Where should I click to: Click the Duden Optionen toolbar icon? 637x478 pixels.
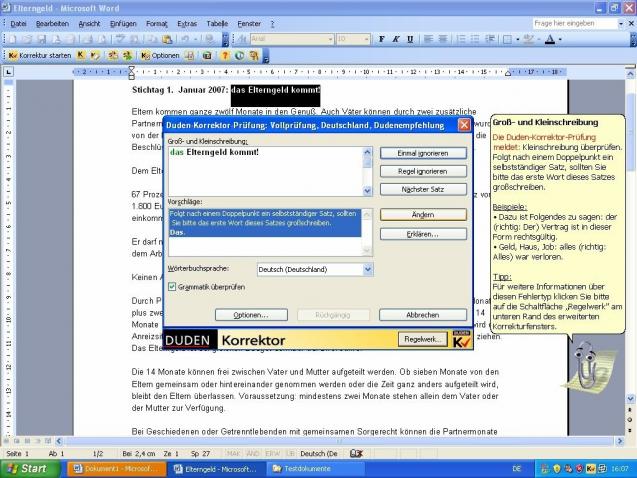tap(160, 56)
